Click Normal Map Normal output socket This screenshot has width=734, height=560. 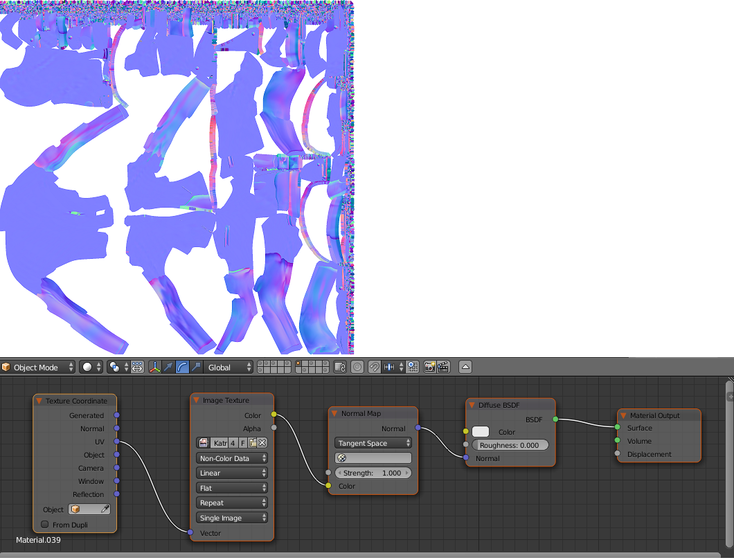pos(418,428)
